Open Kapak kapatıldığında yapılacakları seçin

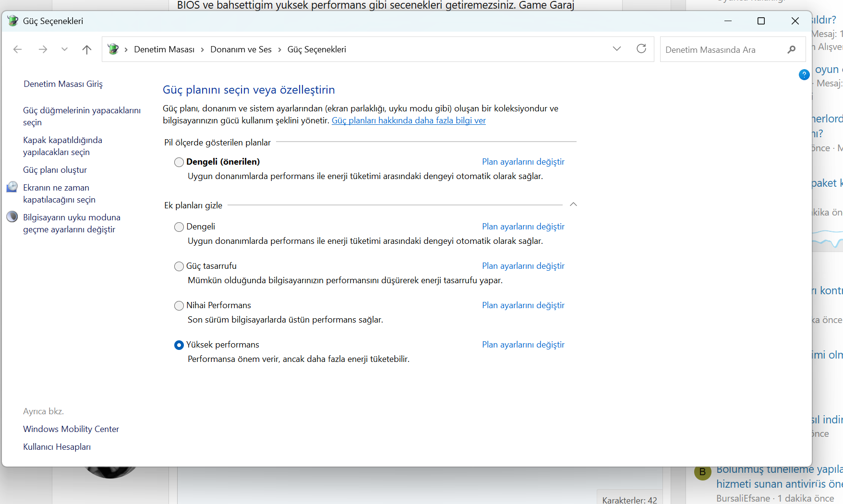point(63,146)
